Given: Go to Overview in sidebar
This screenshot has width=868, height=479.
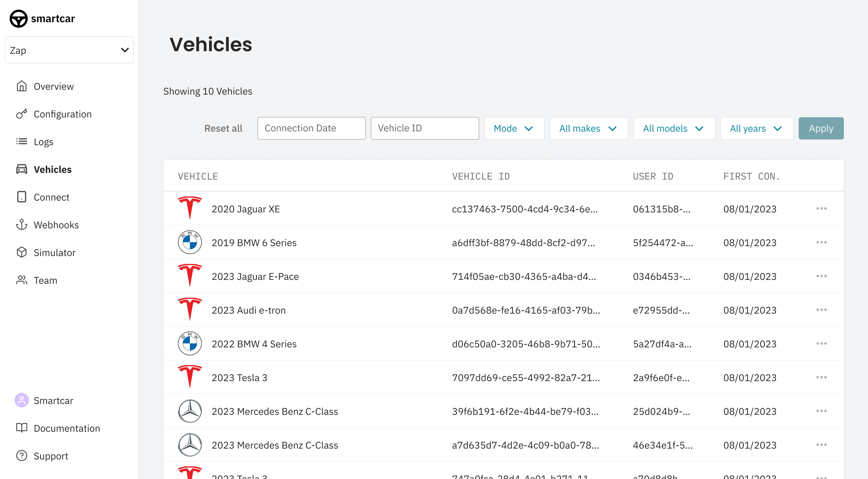Looking at the screenshot, I should (x=54, y=86).
